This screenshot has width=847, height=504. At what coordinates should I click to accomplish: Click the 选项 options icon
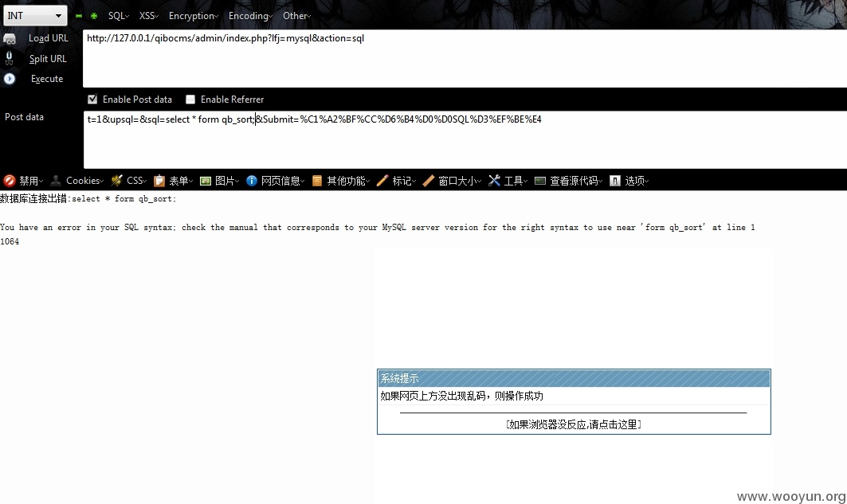pyautogui.click(x=614, y=181)
